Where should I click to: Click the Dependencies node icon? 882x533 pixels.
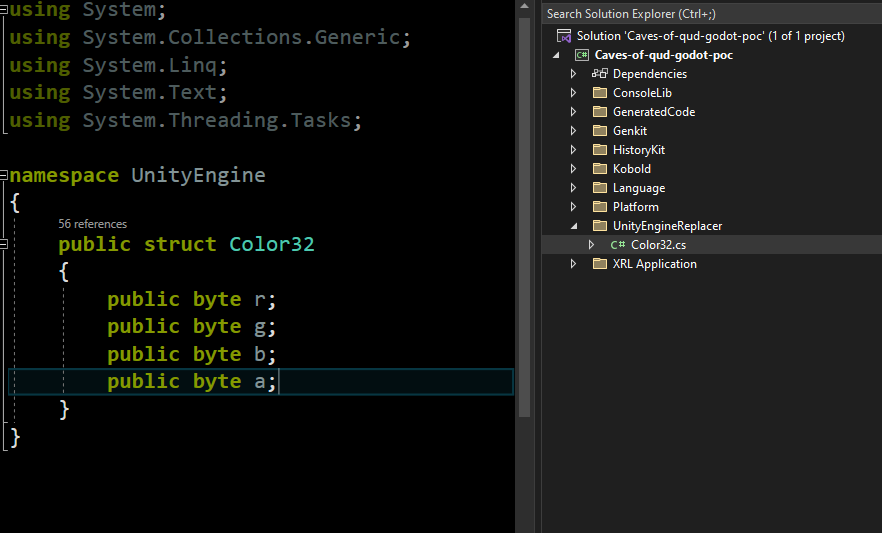pyautogui.click(x=600, y=74)
